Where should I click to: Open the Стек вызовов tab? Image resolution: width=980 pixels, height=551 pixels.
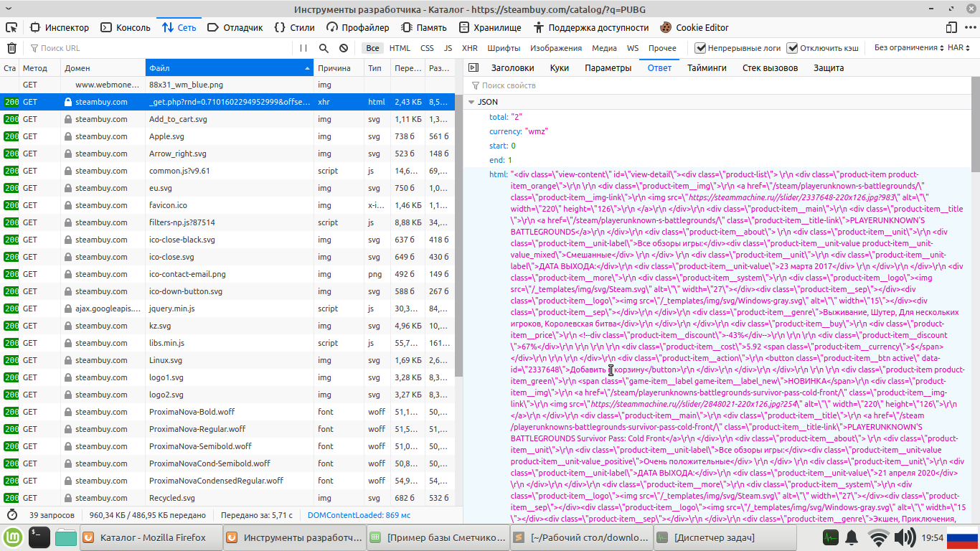(x=770, y=68)
